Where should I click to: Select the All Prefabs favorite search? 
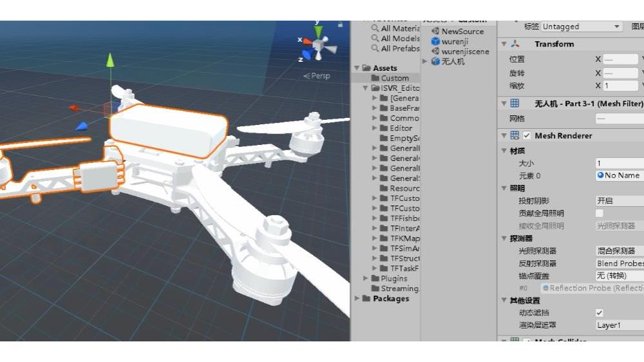[x=395, y=48]
